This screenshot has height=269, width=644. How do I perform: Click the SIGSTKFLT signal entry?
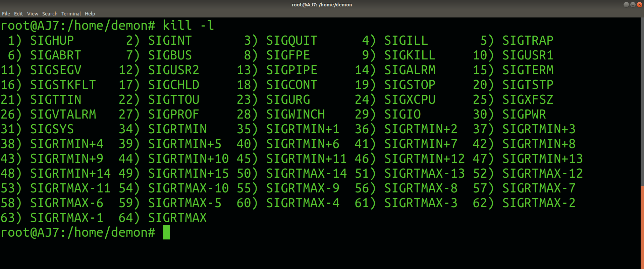coord(63,85)
